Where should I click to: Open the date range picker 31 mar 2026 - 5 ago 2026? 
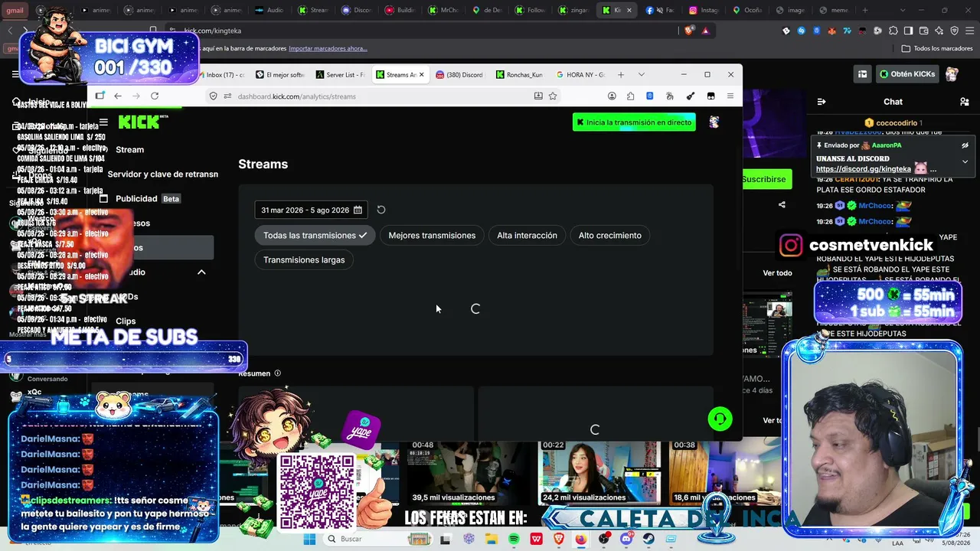click(x=311, y=210)
